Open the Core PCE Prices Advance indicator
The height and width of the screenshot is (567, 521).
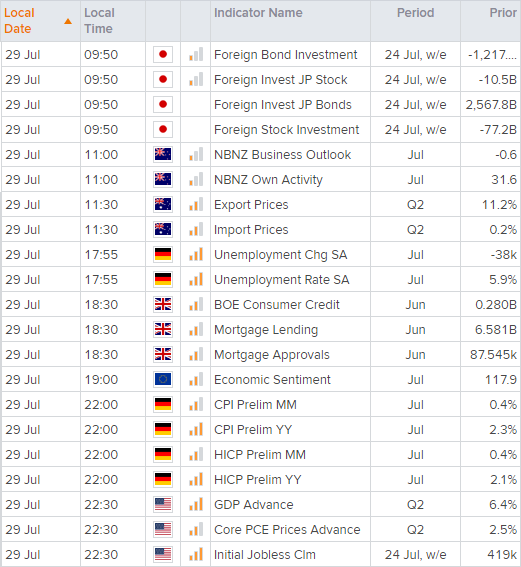[x=287, y=529]
